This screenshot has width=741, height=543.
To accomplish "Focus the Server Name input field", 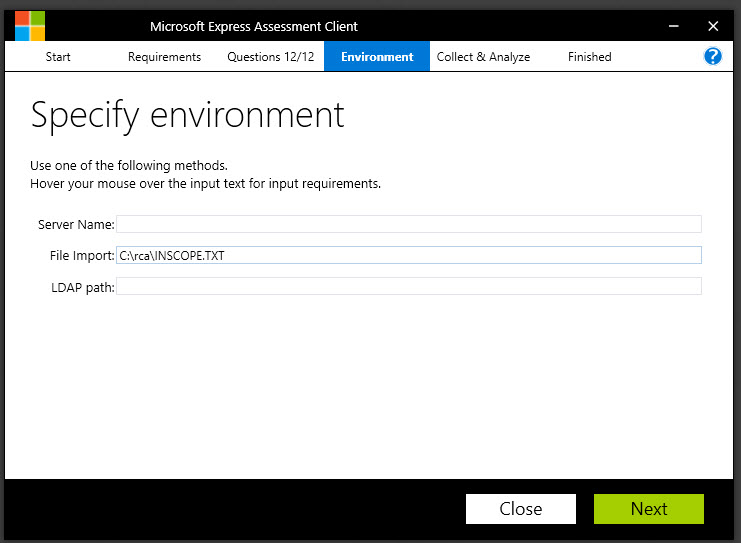I will (x=408, y=224).
